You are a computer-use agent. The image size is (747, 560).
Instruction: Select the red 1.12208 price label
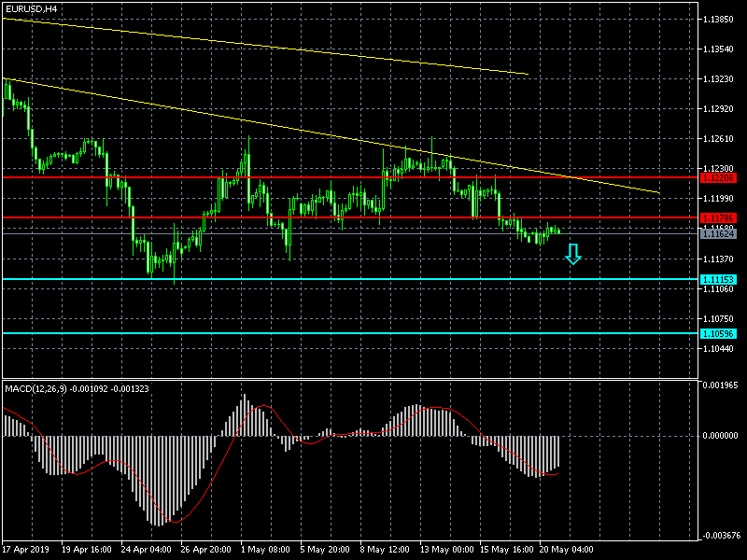tap(718, 177)
